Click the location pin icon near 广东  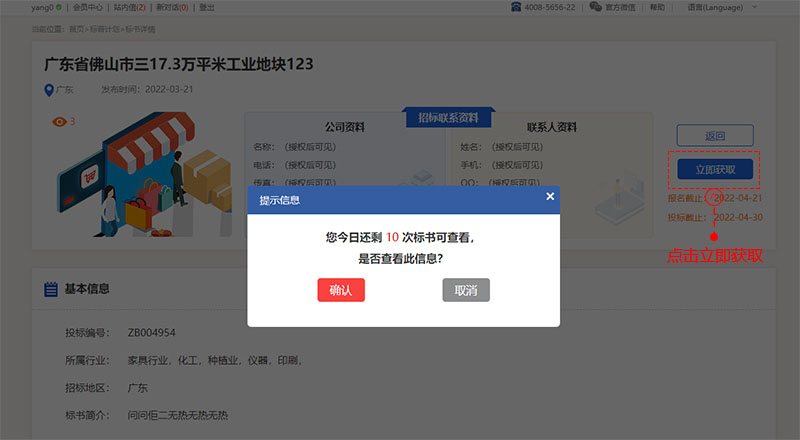(x=49, y=90)
